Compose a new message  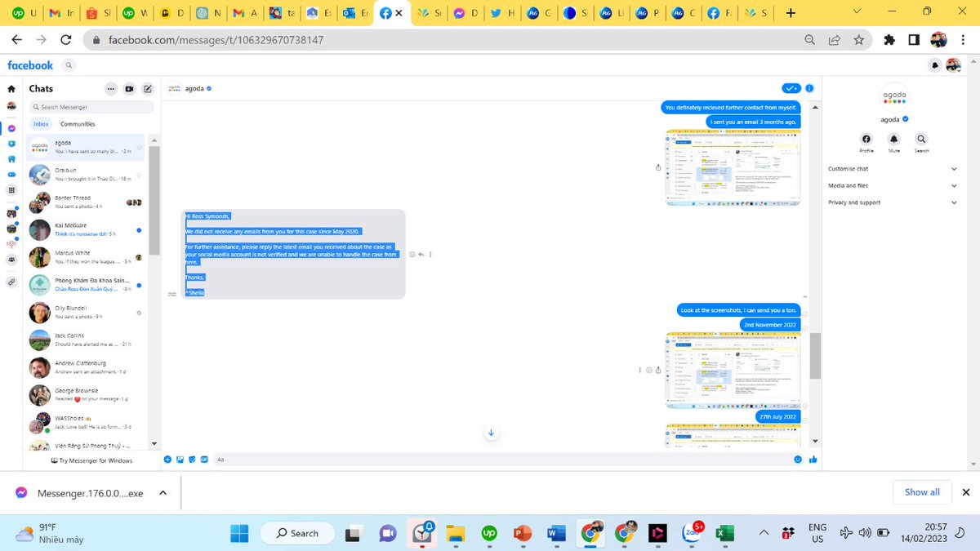147,89
